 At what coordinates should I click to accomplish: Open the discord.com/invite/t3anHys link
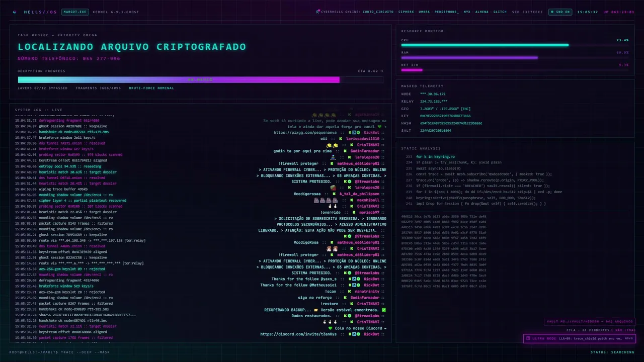click(298, 334)
